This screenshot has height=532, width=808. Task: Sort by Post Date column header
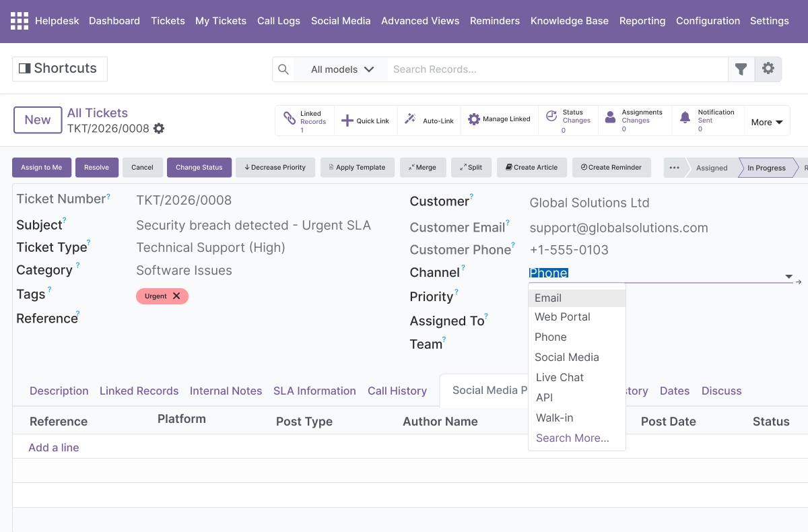click(669, 422)
